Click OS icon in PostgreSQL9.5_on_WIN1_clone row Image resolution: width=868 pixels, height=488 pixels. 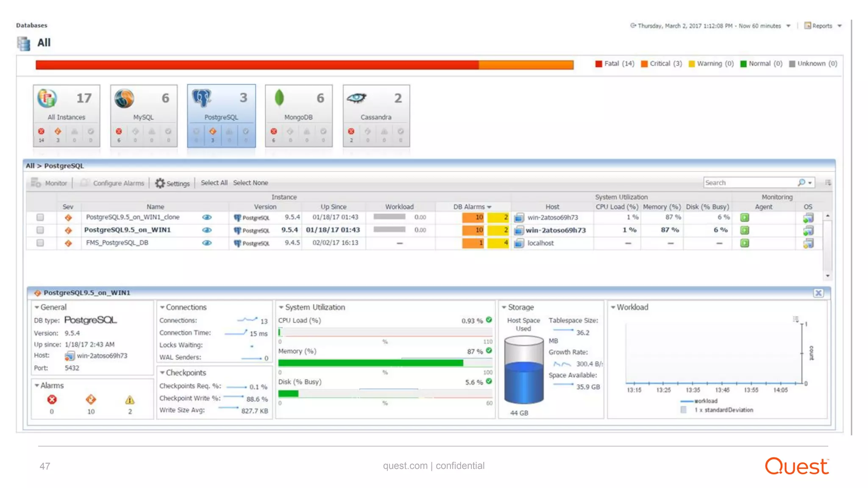(x=808, y=218)
